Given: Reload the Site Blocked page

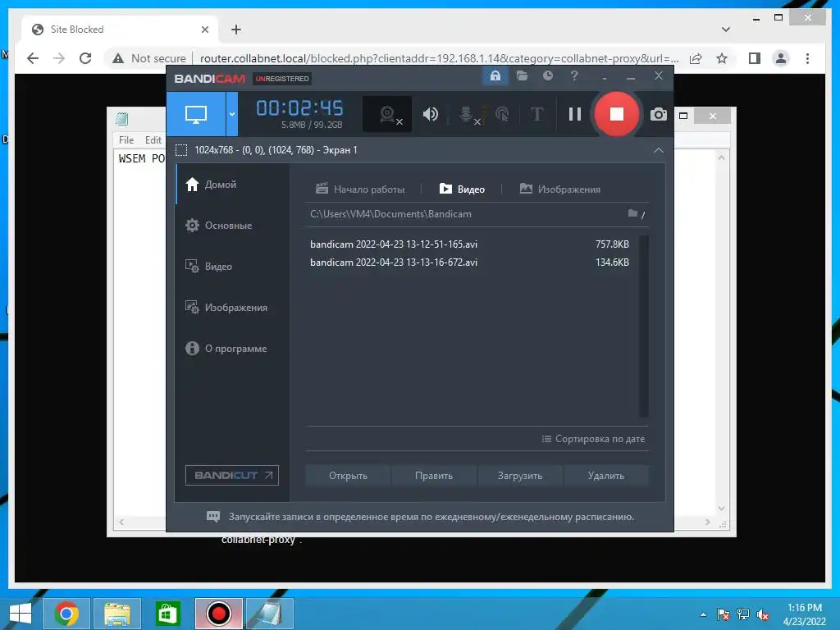Looking at the screenshot, I should [x=85, y=58].
